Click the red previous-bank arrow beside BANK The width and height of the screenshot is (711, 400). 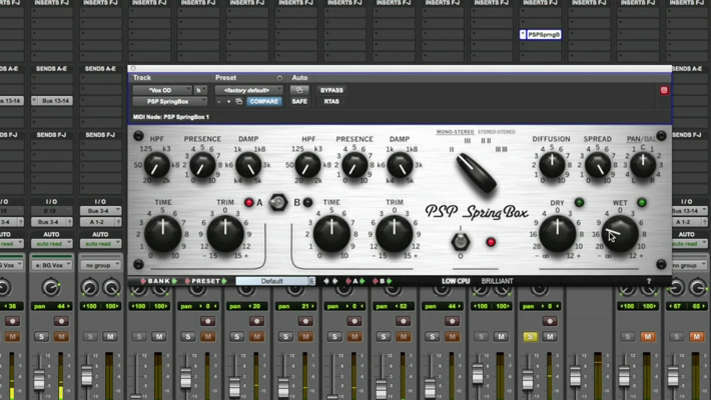click(x=143, y=281)
